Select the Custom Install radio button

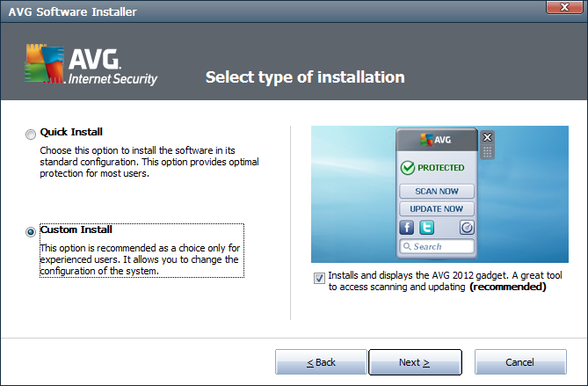(31, 232)
